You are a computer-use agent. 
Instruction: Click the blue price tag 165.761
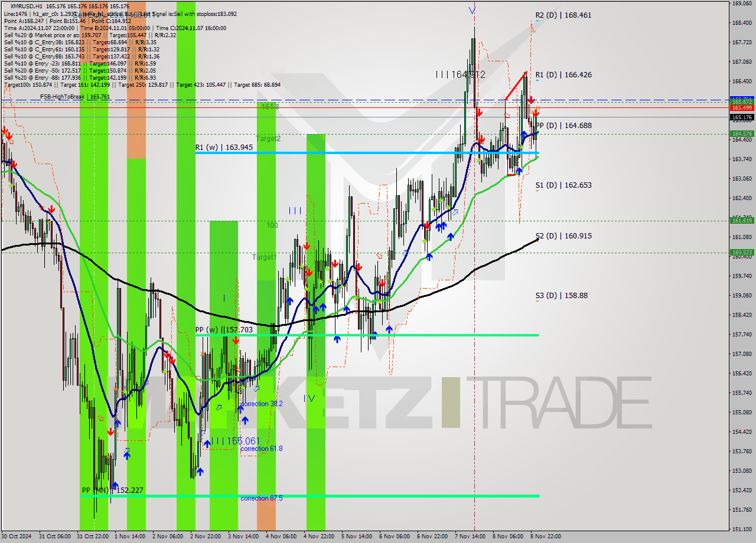(x=742, y=98)
